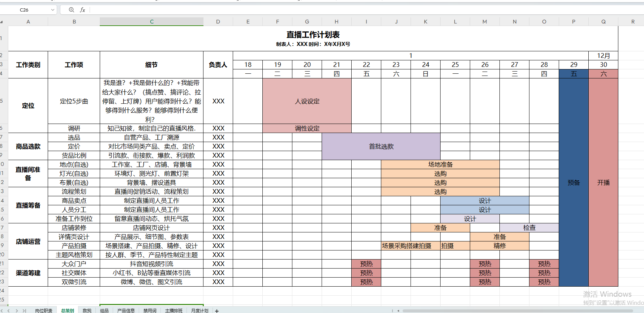The height and width of the screenshot is (313, 644).
Task: Click the 人设设定 pink block
Action: [x=307, y=101]
